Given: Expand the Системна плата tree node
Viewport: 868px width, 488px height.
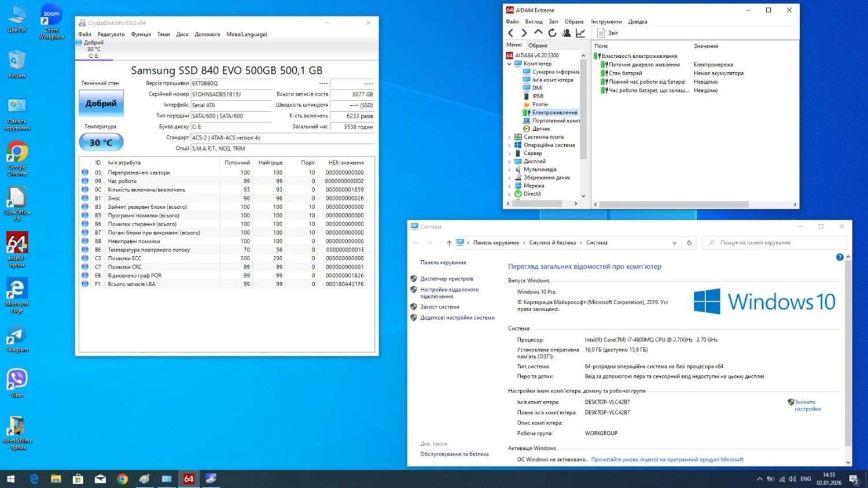Looking at the screenshot, I should pos(509,137).
